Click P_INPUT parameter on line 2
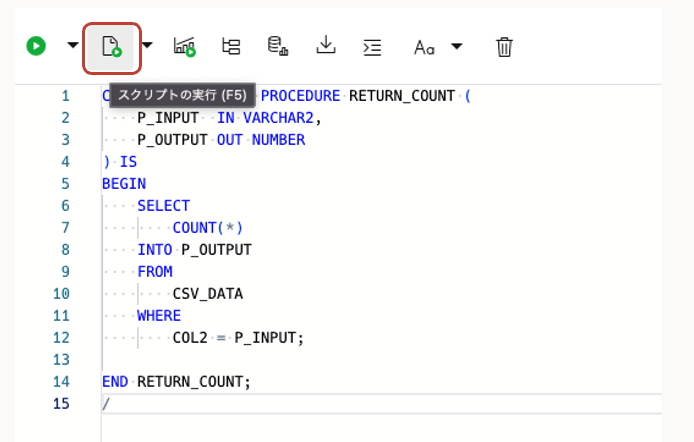 pos(168,118)
